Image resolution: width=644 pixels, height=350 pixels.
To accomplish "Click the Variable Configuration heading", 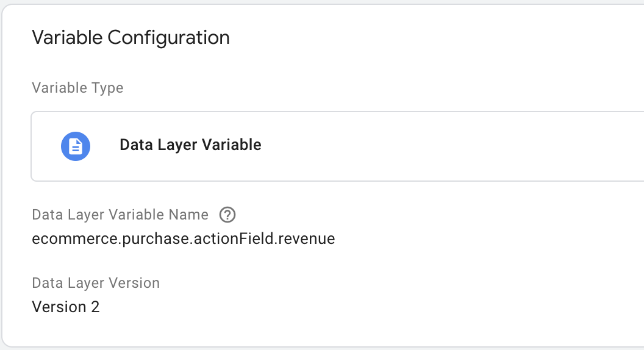I will (x=131, y=37).
